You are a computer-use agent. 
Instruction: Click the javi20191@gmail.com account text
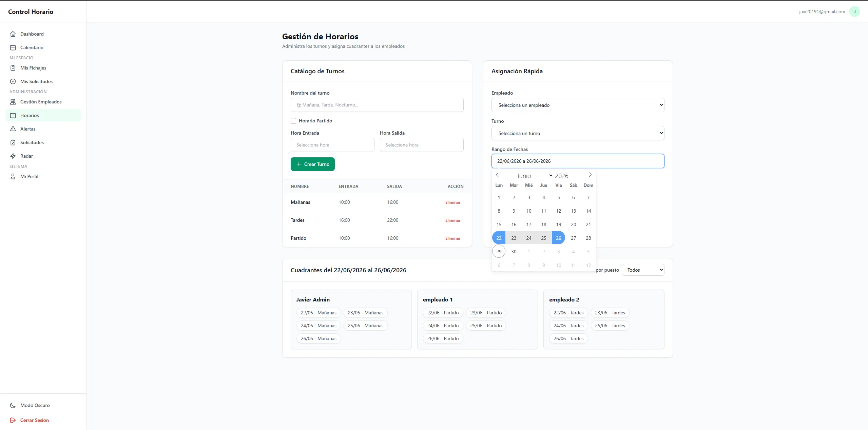822,12
